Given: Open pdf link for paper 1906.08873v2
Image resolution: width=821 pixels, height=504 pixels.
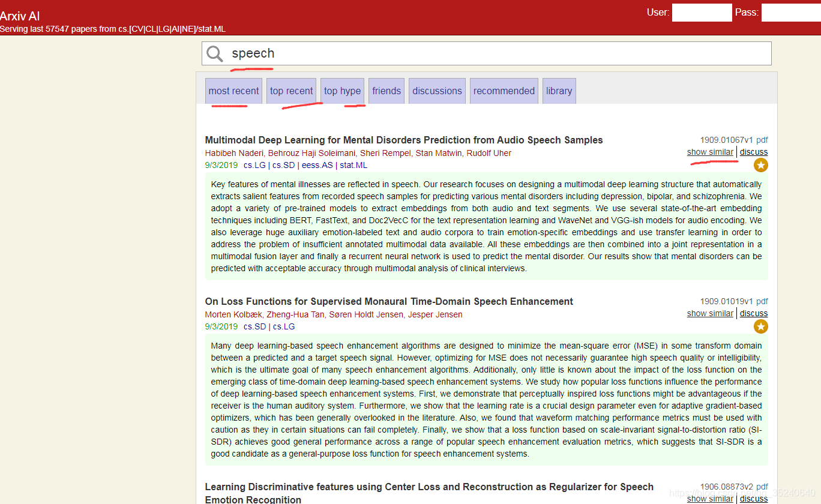Looking at the screenshot, I should point(762,487).
